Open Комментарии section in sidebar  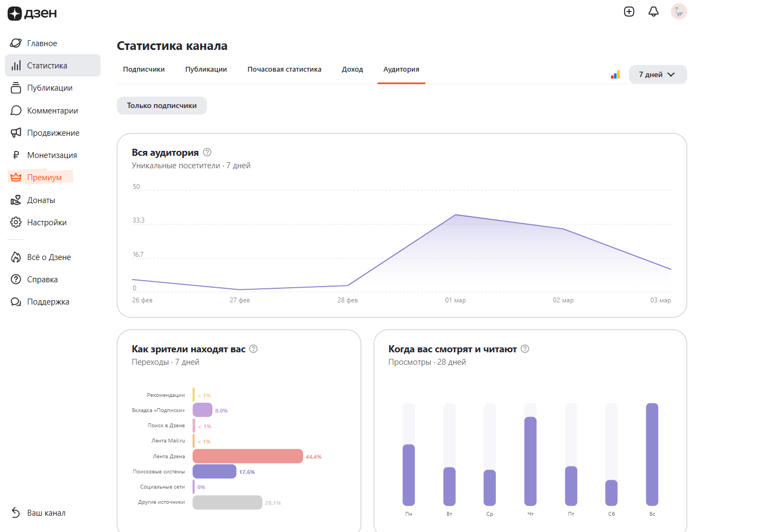(52, 111)
